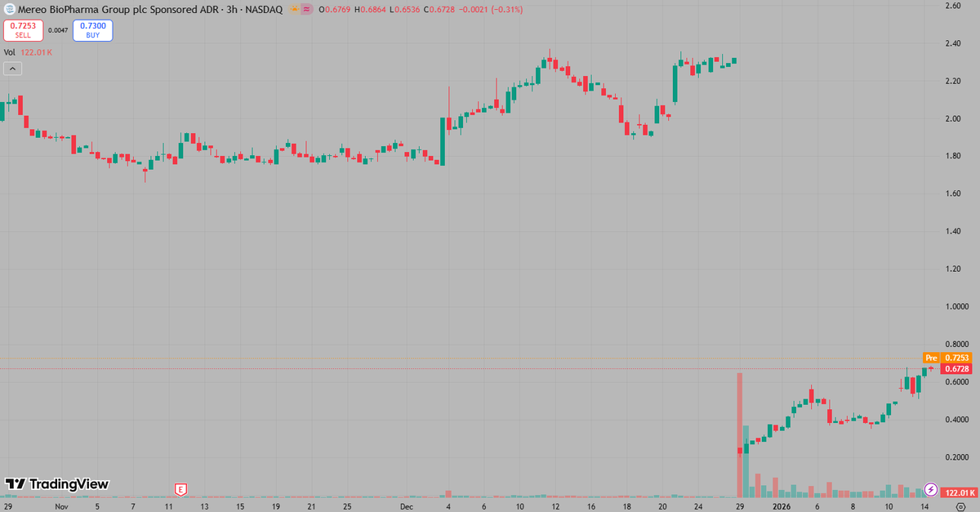Click the open value O0.6769

tap(334, 9)
